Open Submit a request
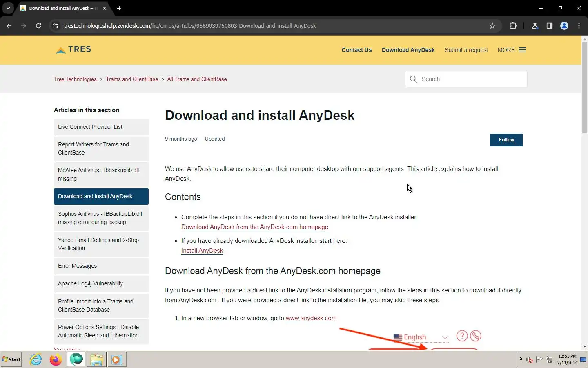Viewport: 588px width, 368px height. tap(466, 50)
